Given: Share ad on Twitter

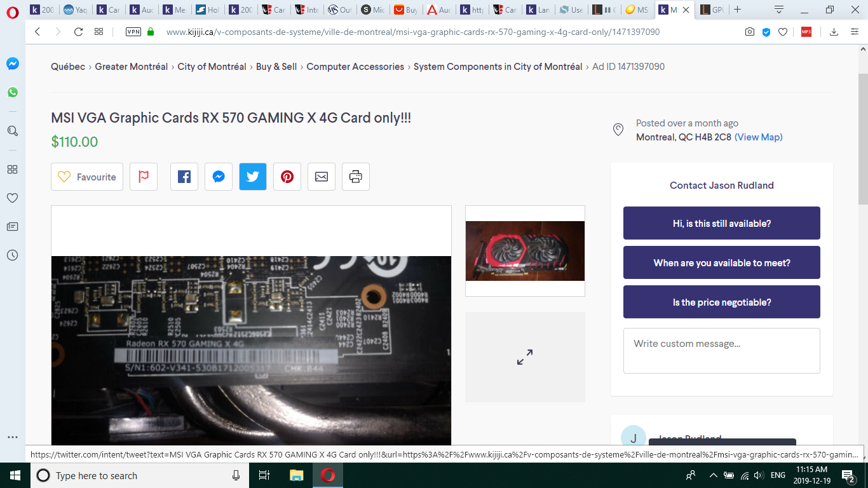Looking at the screenshot, I should (253, 177).
